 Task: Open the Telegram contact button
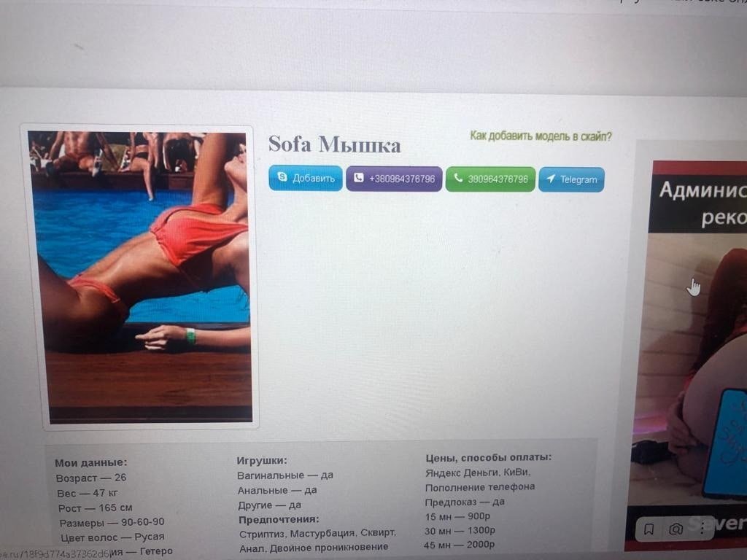pos(571,179)
